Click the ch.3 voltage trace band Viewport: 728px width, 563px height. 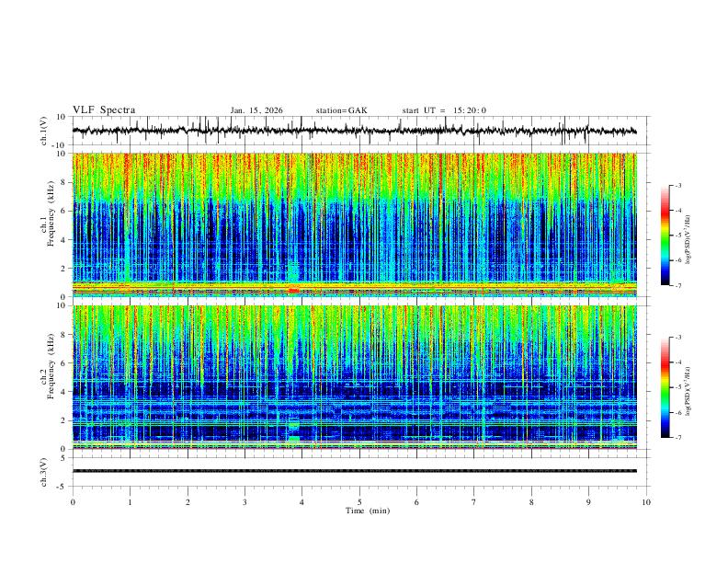point(355,471)
